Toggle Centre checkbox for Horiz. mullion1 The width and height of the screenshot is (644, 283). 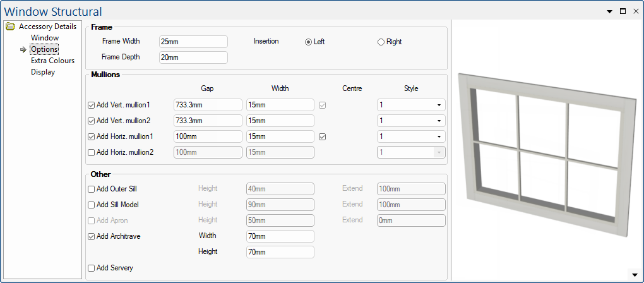pyautogui.click(x=323, y=136)
